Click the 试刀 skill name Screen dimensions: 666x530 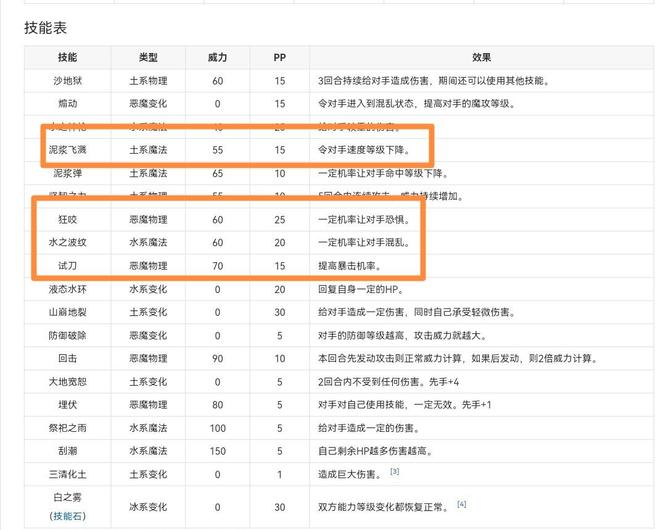(x=67, y=266)
